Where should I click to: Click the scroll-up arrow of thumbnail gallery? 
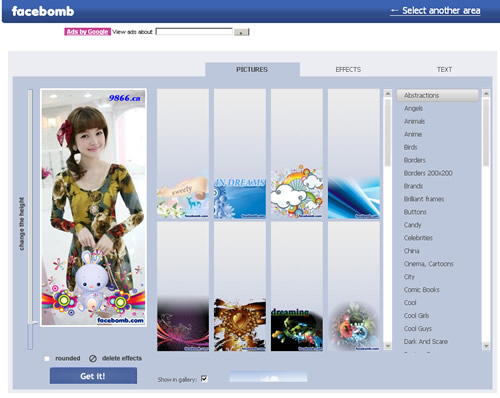pos(388,94)
